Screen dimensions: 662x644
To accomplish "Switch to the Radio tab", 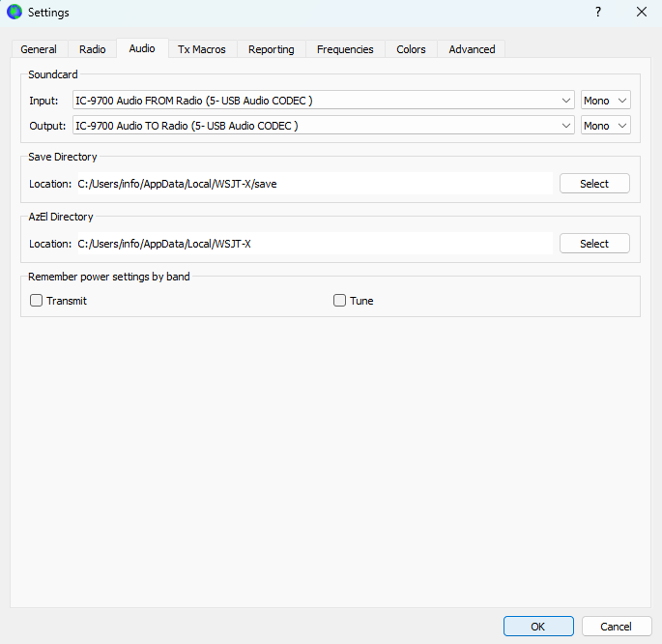I will click(93, 49).
